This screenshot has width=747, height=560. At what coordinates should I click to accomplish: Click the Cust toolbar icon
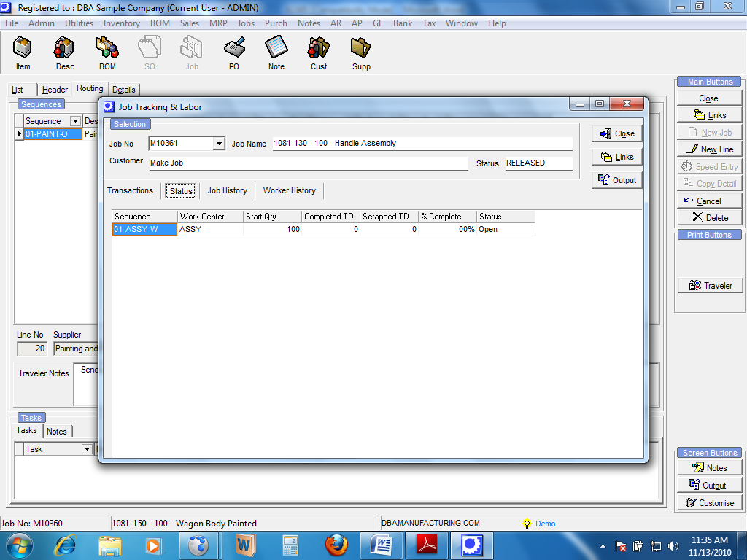click(319, 54)
